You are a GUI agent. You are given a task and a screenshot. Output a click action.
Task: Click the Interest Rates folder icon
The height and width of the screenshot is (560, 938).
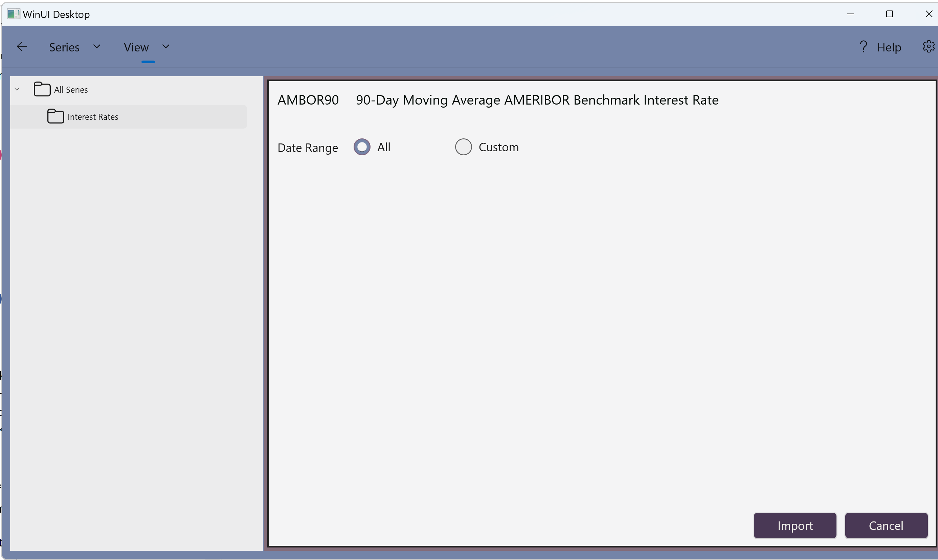pos(55,116)
